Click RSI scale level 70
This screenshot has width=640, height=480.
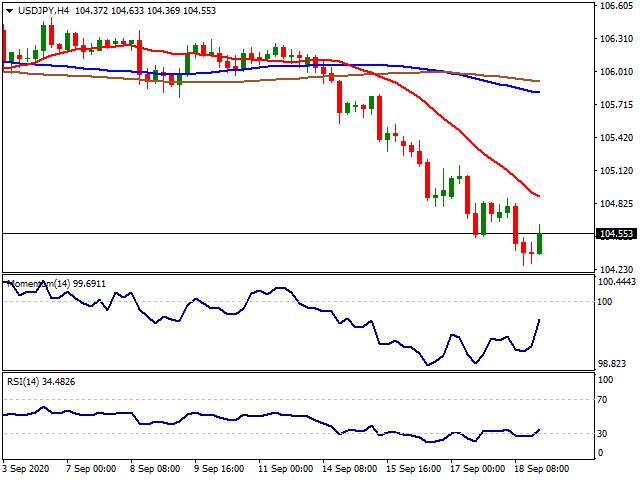pyautogui.click(x=602, y=400)
